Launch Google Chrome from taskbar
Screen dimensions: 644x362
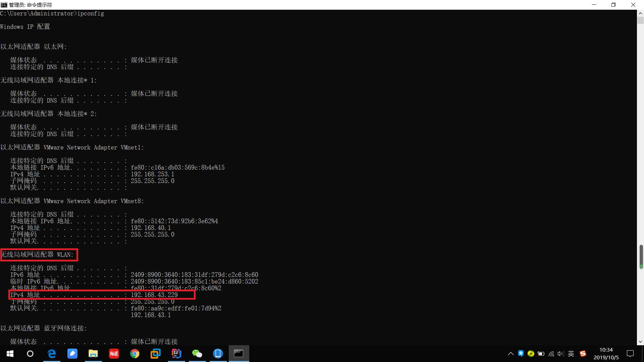click(x=135, y=354)
